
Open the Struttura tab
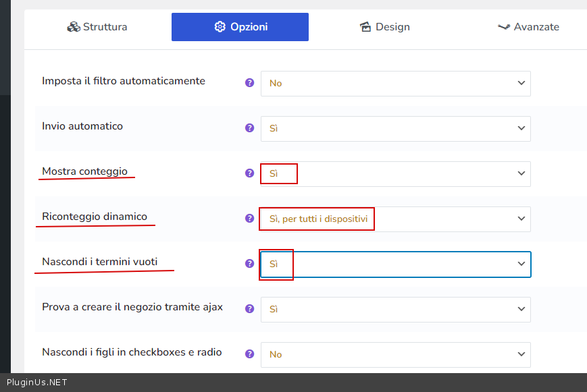click(97, 27)
